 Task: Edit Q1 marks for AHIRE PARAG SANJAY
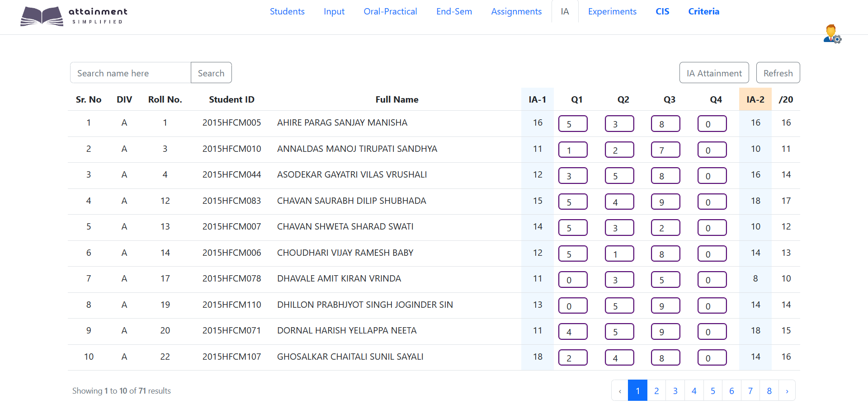[573, 123]
